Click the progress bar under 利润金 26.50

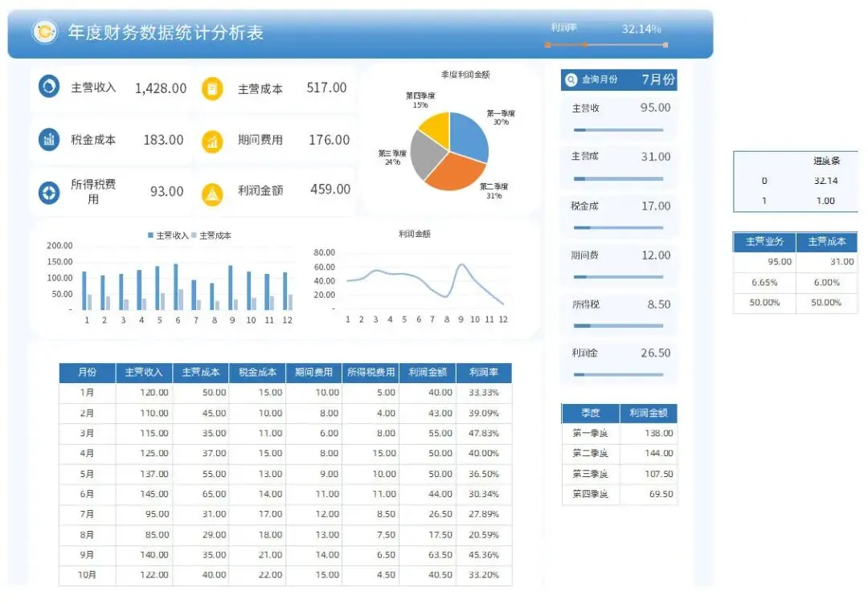(618, 374)
